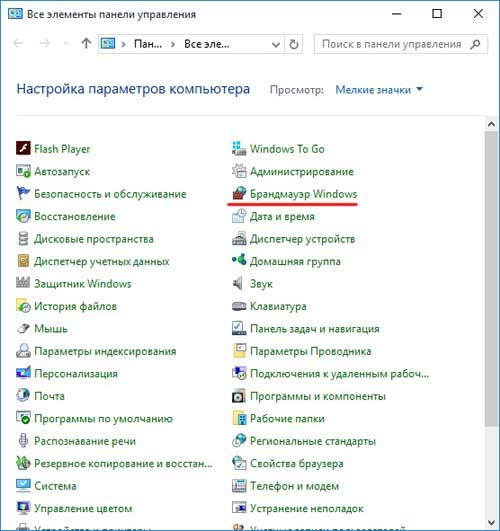Expand the Мелкие значки view dropdown
Viewport: 500px width, 531px height.
[379, 90]
